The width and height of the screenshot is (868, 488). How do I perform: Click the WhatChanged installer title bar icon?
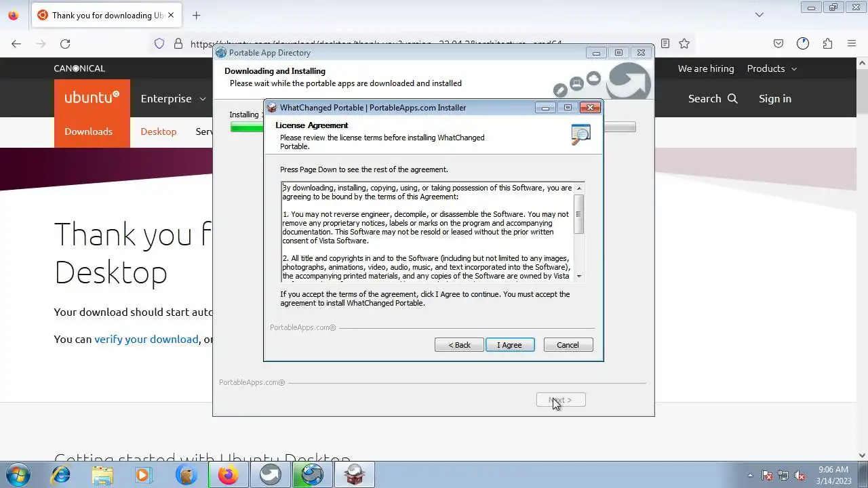pos(272,108)
